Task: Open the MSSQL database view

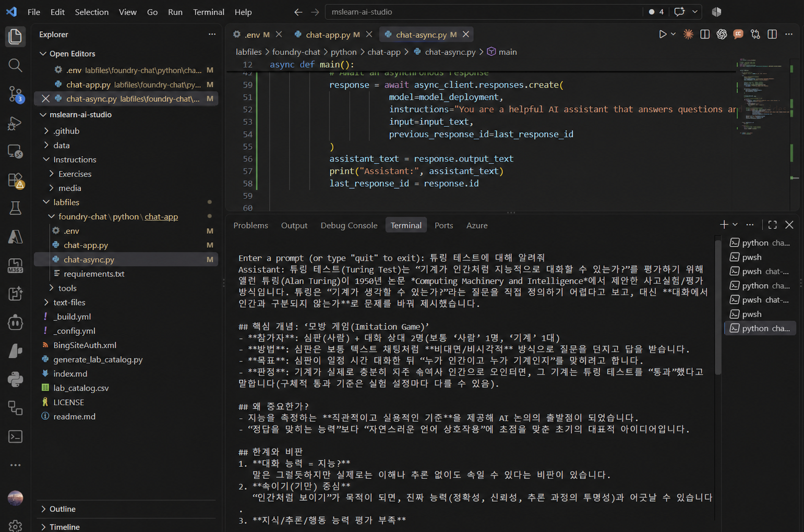Action: (15, 266)
